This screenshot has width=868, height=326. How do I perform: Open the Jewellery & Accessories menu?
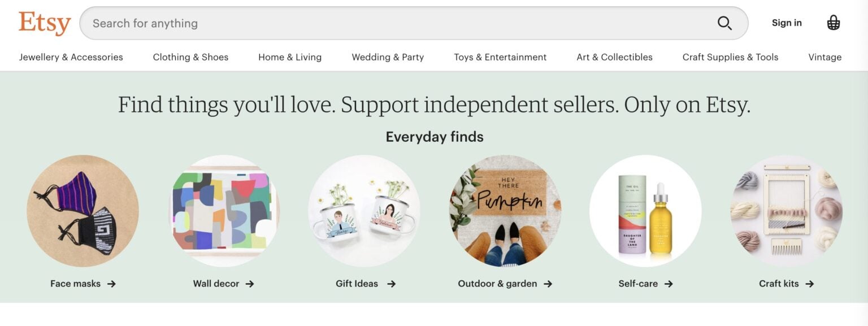coord(71,57)
